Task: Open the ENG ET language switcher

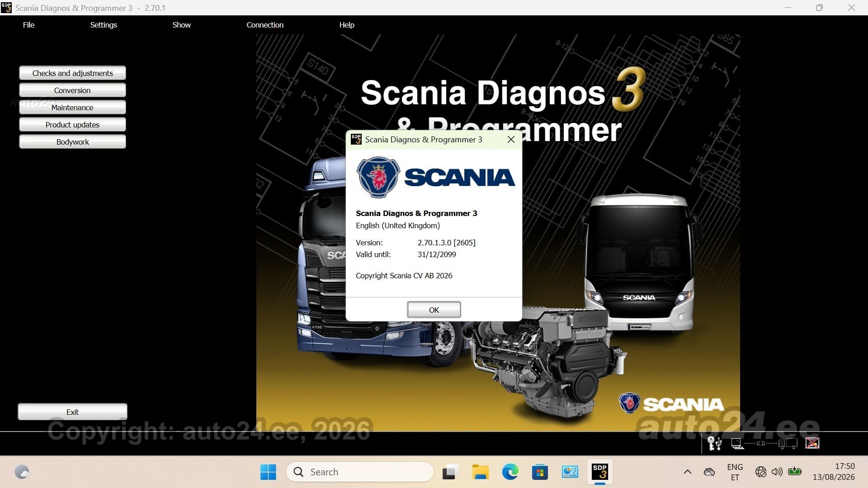Action: tap(735, 472)
